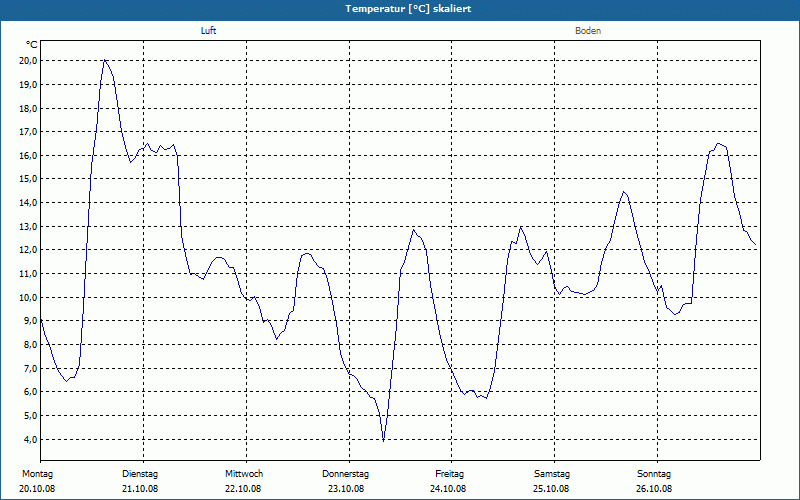The image size is (800, 500).
Task: Click the 18,0 y-axis value
Action: 29,108
